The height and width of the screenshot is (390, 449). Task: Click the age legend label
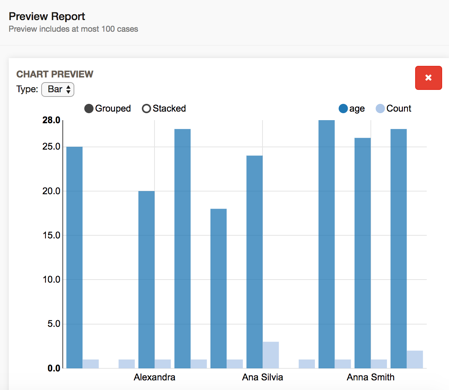(x=357, y=109)
